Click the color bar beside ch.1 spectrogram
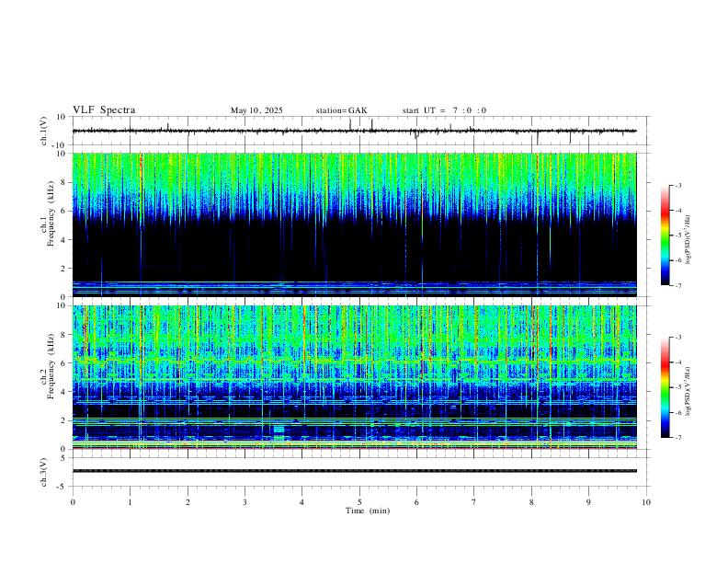Image resolution: width=728 pixels, height=563 pixels. click(665, 236)
